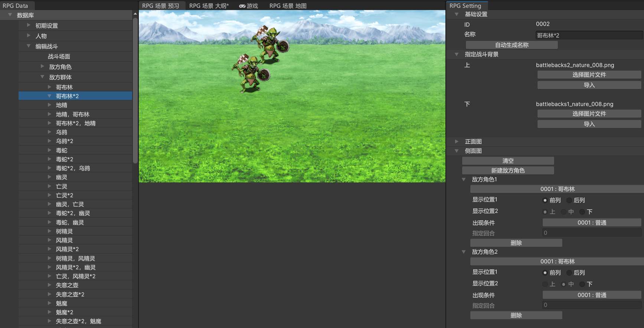Select 下 for 敌方角色1 显示位置2
This screenshot has width=644, height=328.
tap(582, 212)
